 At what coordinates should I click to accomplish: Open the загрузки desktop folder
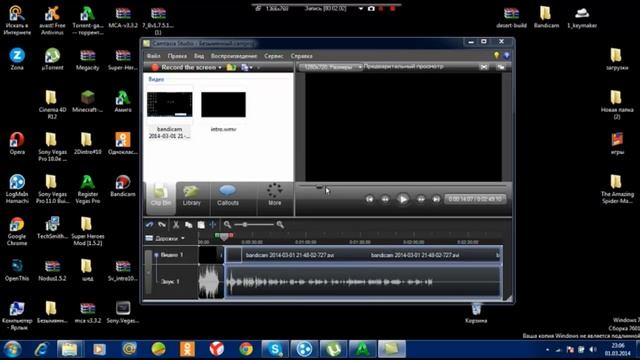coord(616,59)
